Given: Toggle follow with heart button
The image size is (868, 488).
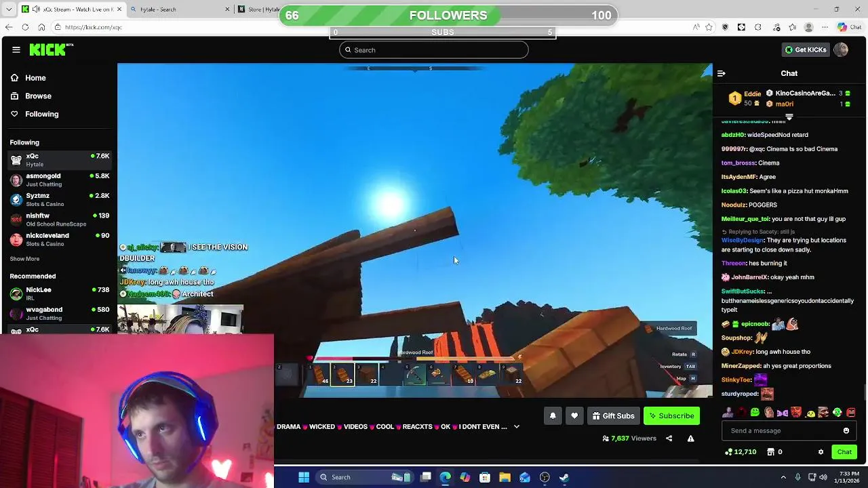Looking at the screenshot, I should [x=574, y=416].
